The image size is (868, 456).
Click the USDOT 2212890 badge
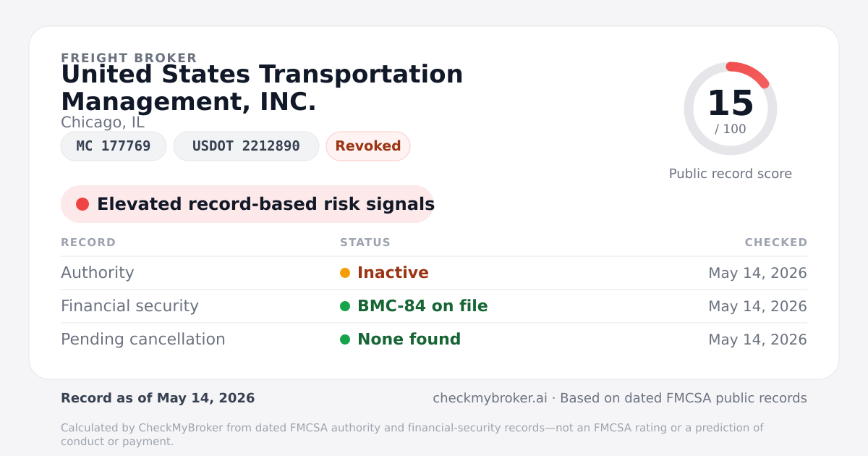click(246, 146)
